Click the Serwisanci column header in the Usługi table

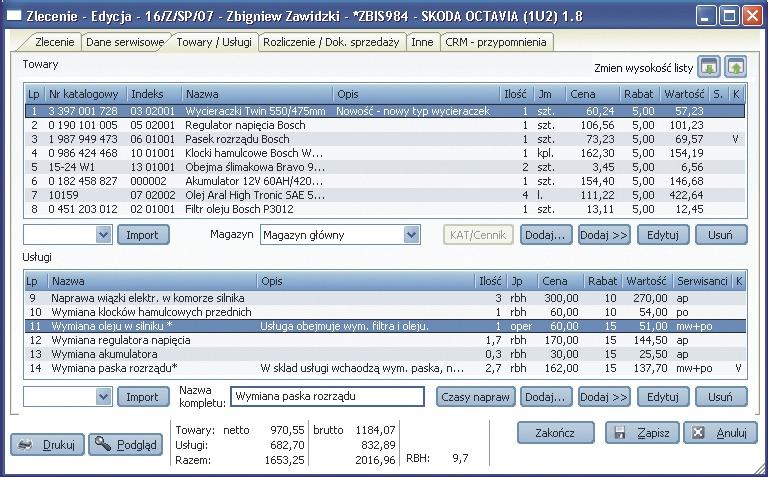[x=702, y=281]
